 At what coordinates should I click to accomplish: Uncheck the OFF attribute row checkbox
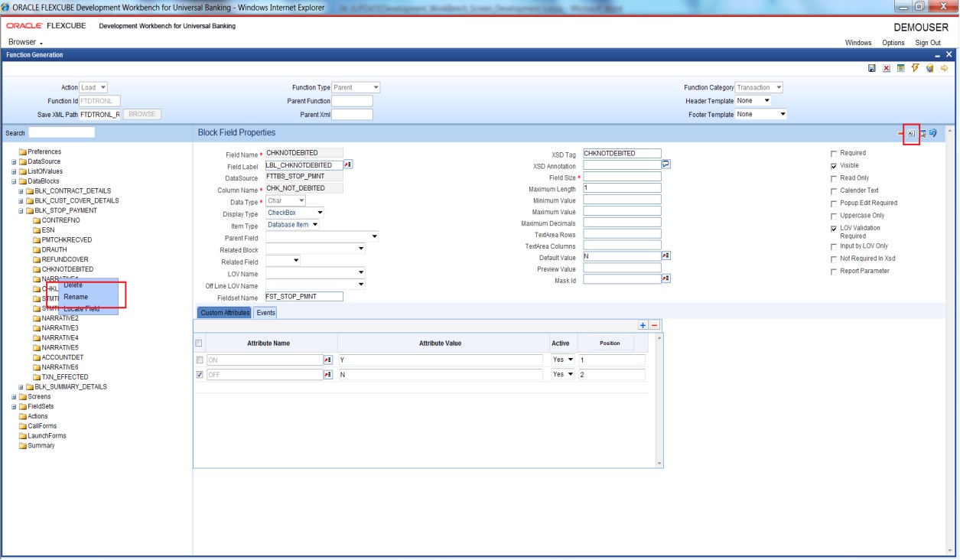[200, 375]
